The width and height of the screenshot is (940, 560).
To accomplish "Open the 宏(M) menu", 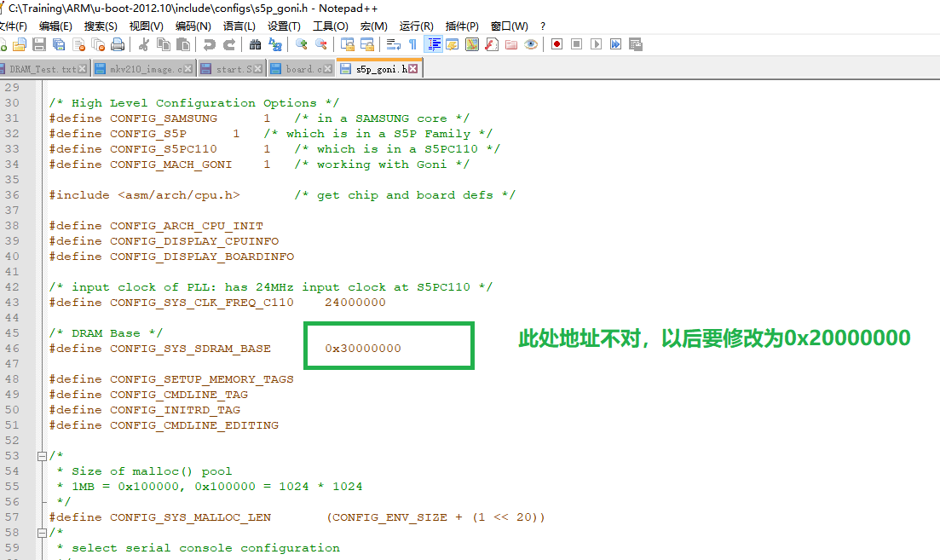I will coord(373,26).
